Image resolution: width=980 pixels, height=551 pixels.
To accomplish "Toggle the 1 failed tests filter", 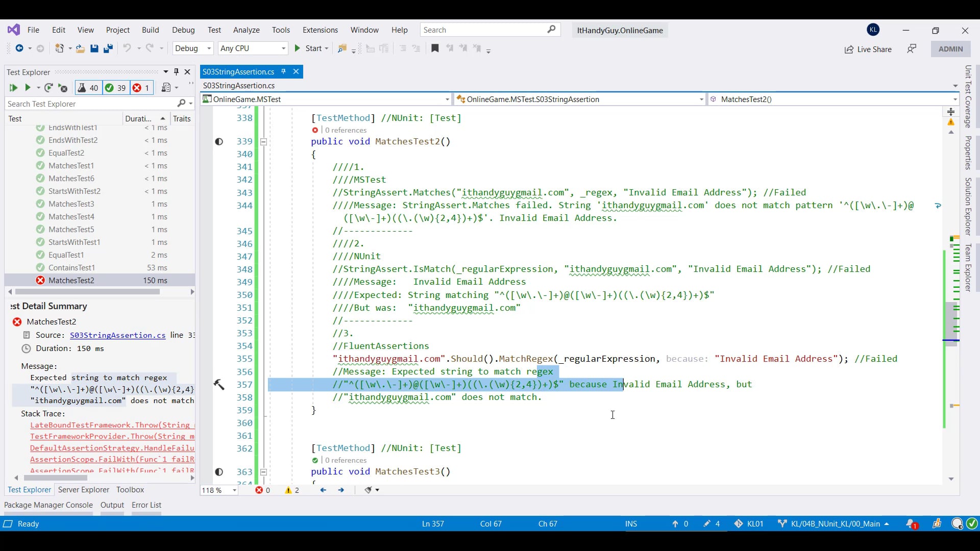I will (x=141, y=88).
